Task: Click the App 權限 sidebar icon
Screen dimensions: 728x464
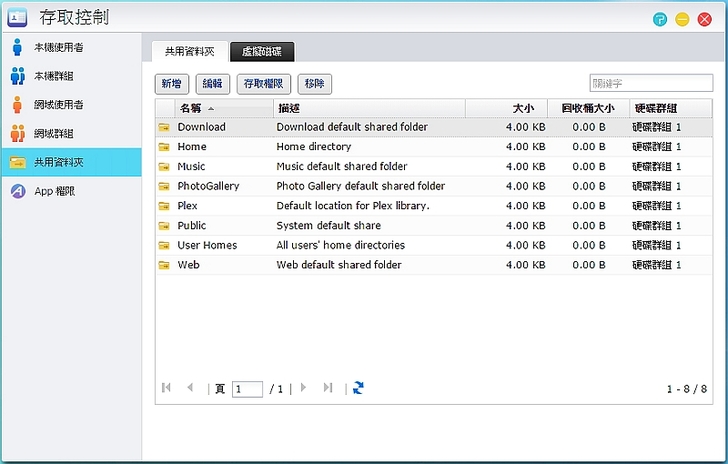Action: pos(17,191)
